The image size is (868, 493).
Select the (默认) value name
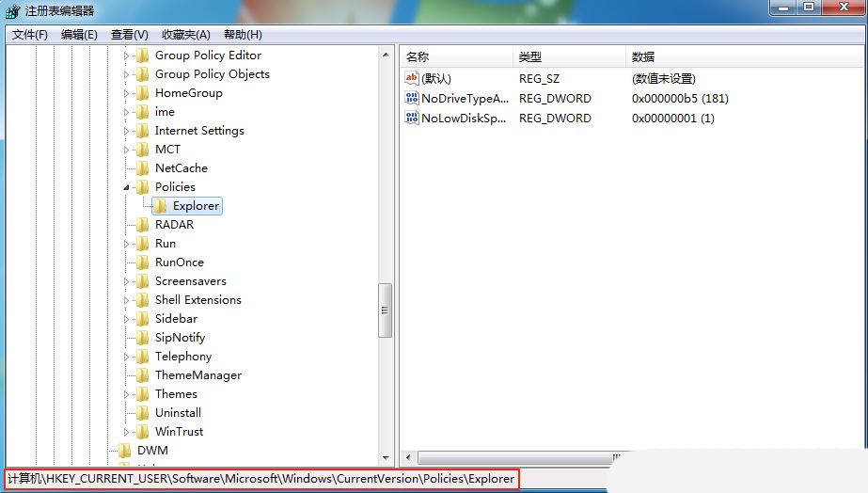(x=436, y=79)
